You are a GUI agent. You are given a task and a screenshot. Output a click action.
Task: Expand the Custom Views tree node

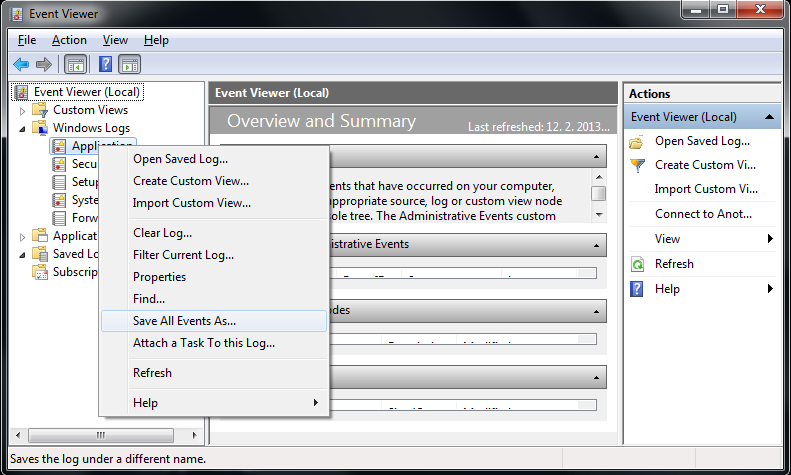click(x=23, y=110)
